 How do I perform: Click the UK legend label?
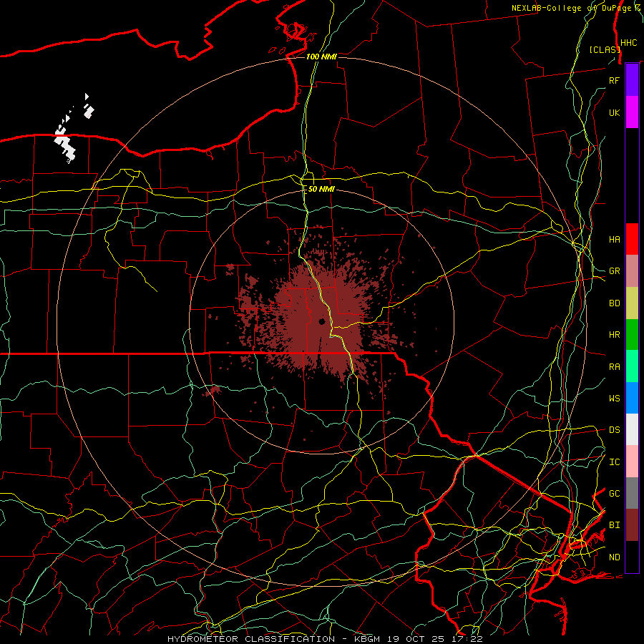pos(614,112)
